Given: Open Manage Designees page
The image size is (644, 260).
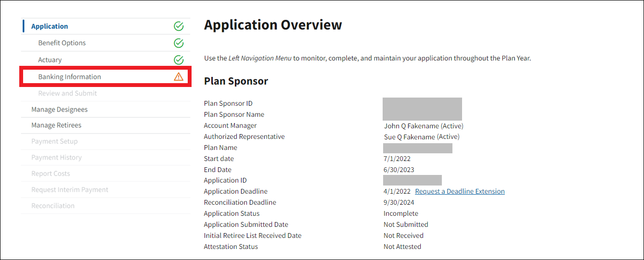Looking at the screenshot, I should coord(60,110).
